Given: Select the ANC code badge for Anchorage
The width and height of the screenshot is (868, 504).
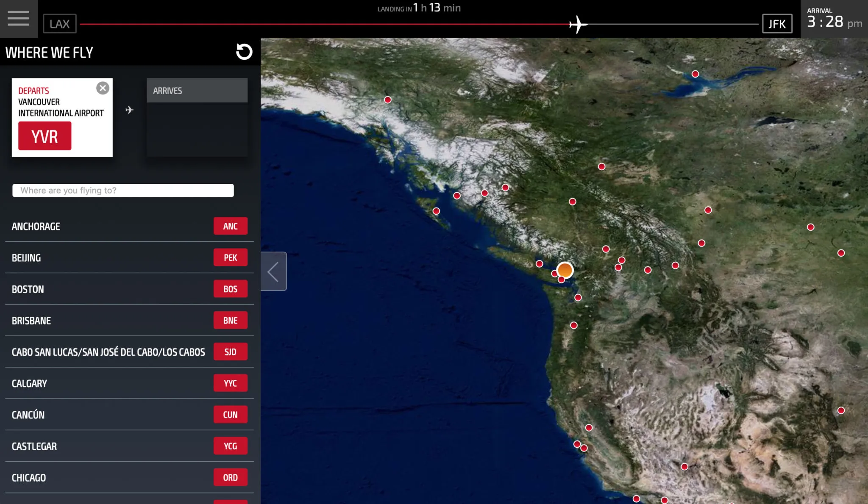Looking at the screenshot, I should pos(230,226).
